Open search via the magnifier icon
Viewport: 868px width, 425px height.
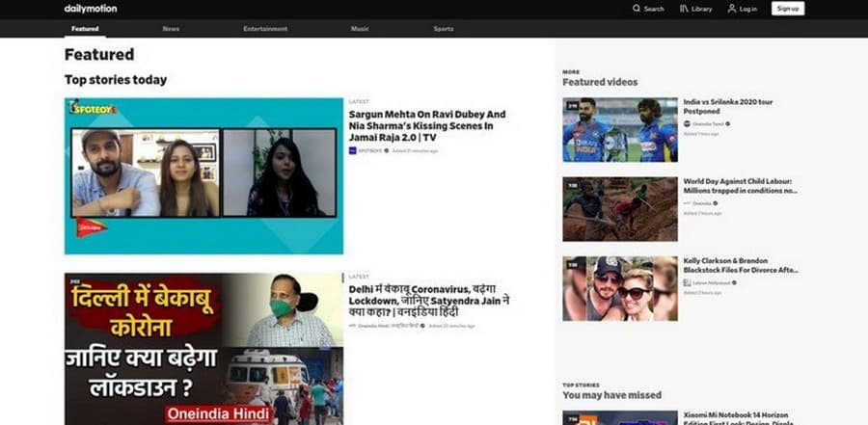[637, 9]
